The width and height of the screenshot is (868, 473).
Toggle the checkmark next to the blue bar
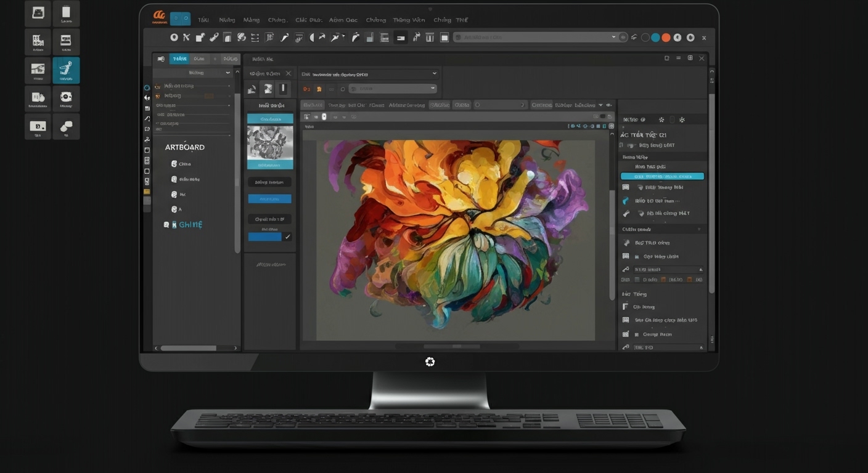(x=287, y=236)
